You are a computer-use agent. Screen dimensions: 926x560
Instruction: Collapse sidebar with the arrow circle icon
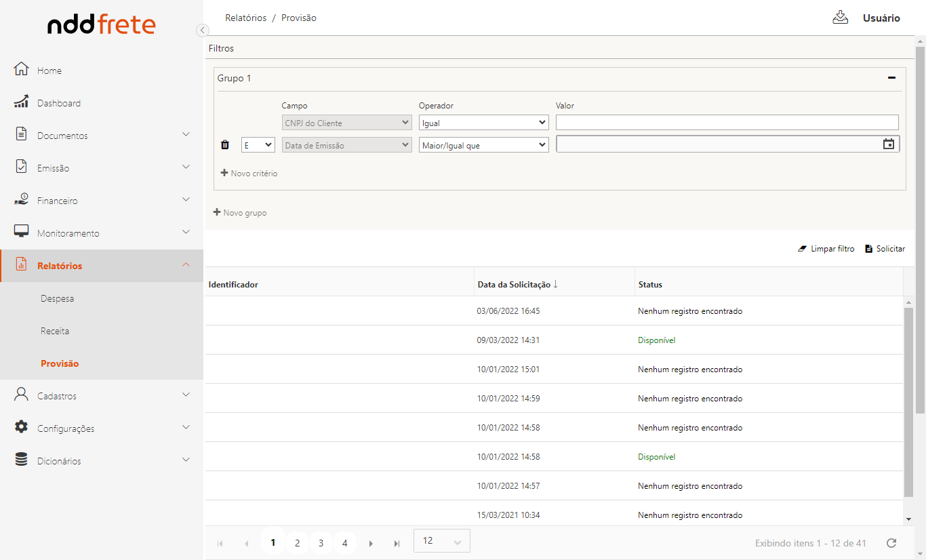(x=202, y=30)
